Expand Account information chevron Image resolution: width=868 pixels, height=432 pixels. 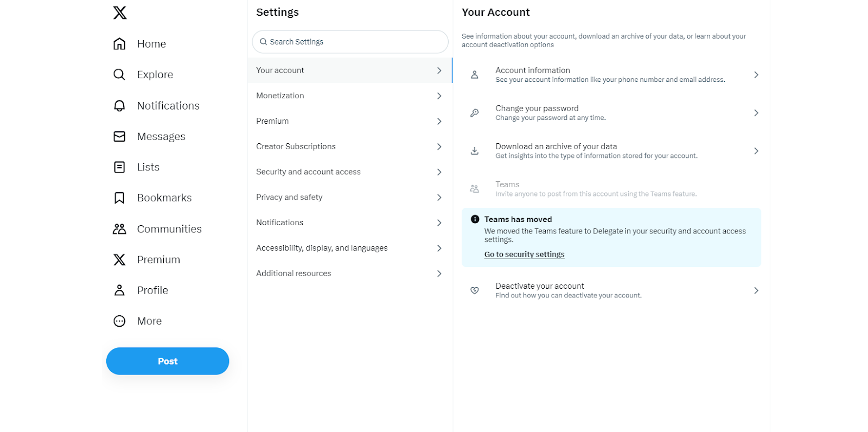tap(756, 75)
